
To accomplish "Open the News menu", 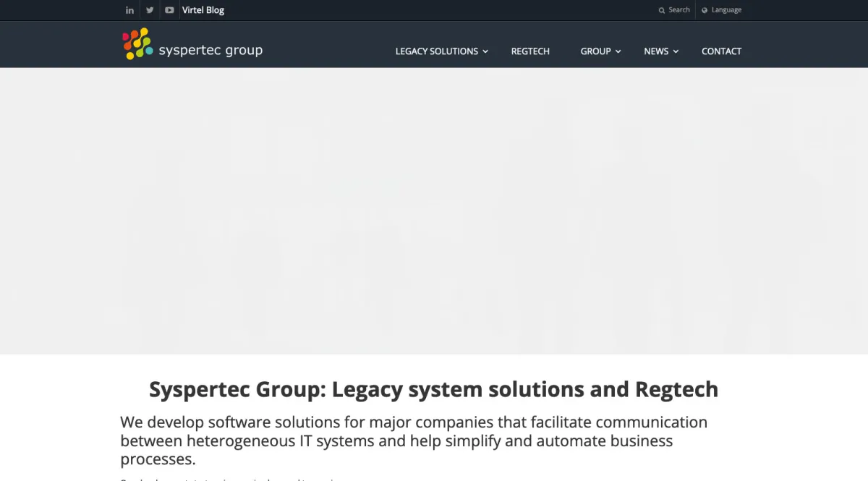I will tap(656, 51).
